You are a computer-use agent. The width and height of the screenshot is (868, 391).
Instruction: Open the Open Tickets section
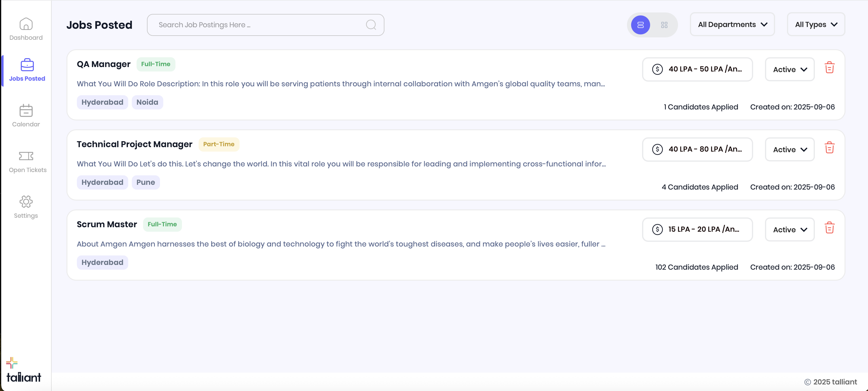27,162
